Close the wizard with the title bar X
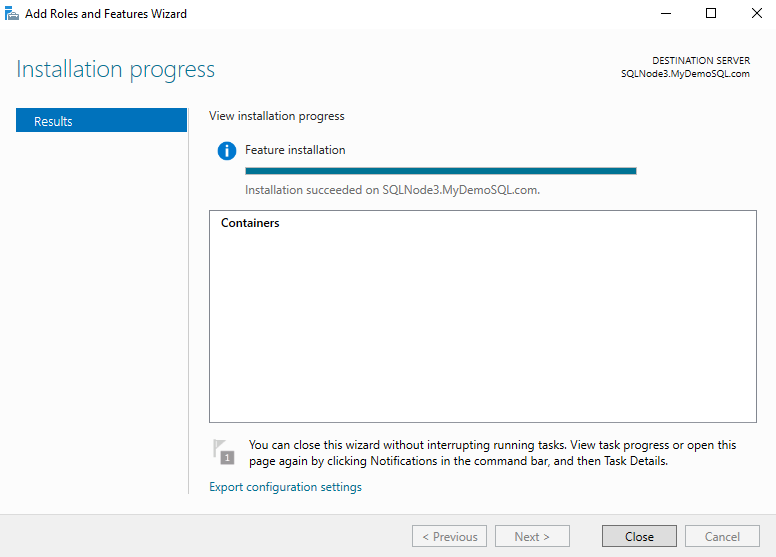The width and height of the screenshot is (776, 557). click(x=756, y=13)
